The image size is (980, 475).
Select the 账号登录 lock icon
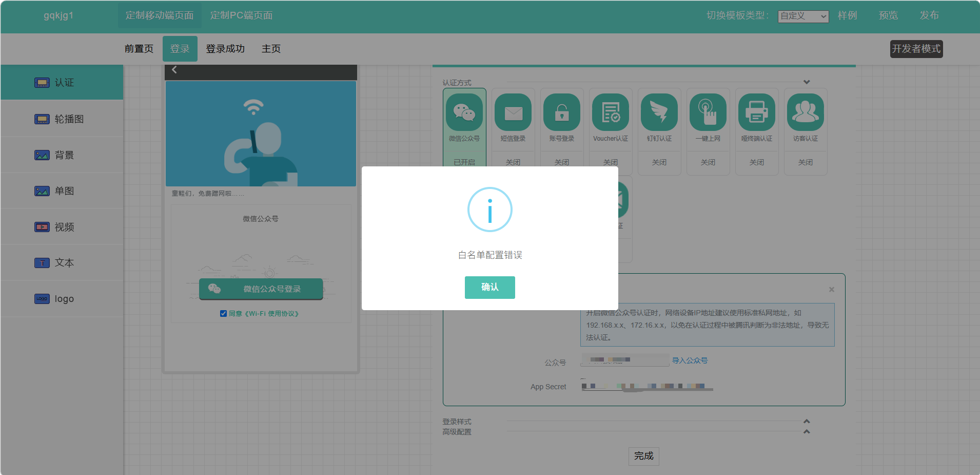562,112
